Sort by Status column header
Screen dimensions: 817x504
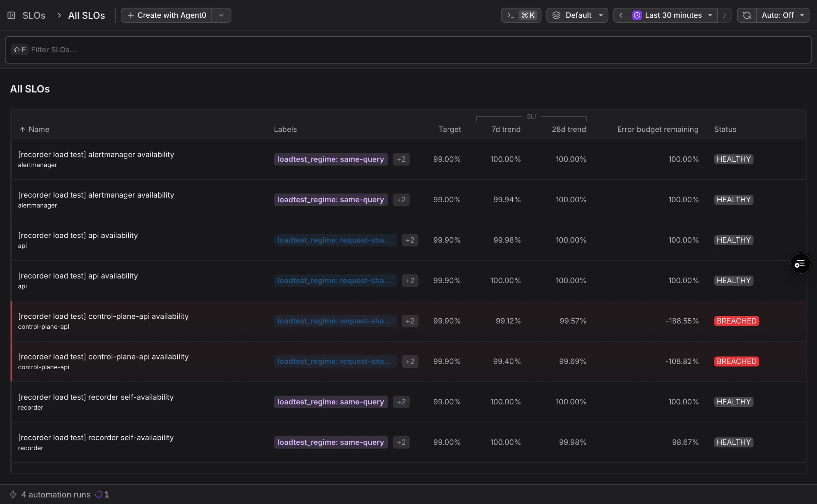(x=725, y=129)
